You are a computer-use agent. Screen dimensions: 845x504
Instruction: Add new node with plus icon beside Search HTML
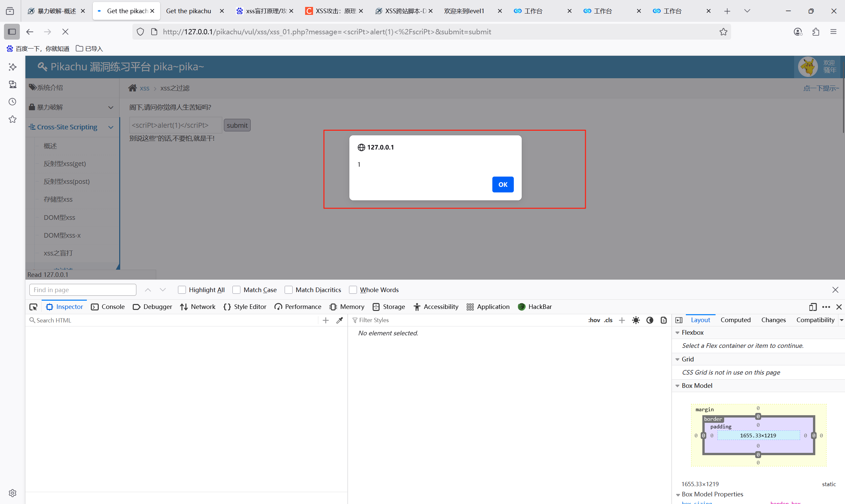(326, 320)
